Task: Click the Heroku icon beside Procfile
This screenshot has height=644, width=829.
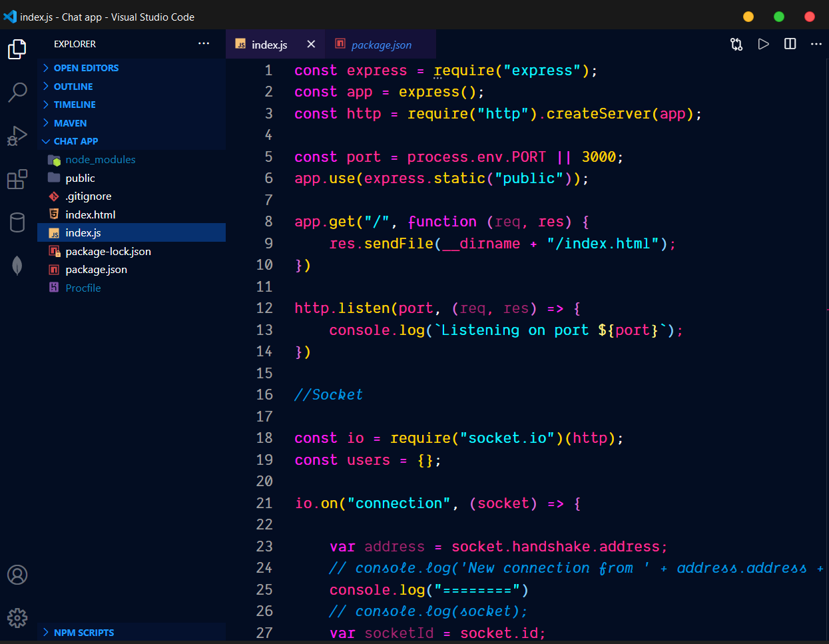Action: click(x=54, y=288)
